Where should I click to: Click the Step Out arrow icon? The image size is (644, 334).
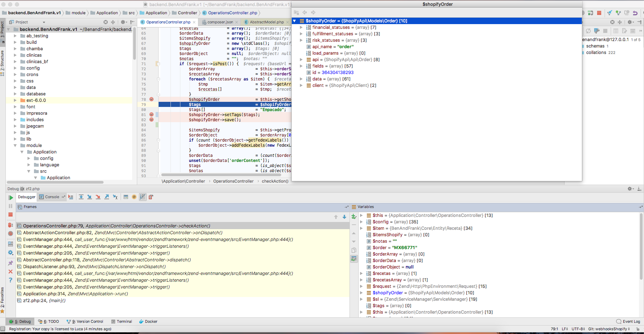point(107,197)
